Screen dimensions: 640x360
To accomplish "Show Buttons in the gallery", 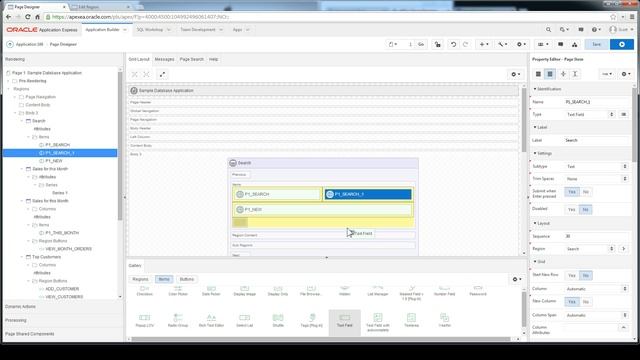I will coord(187,279).
